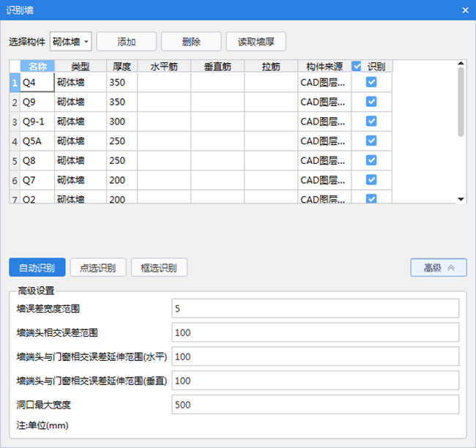Uncheck the 识别 checkbox for Q9-1
476x448 pixels.
[371, 122]
